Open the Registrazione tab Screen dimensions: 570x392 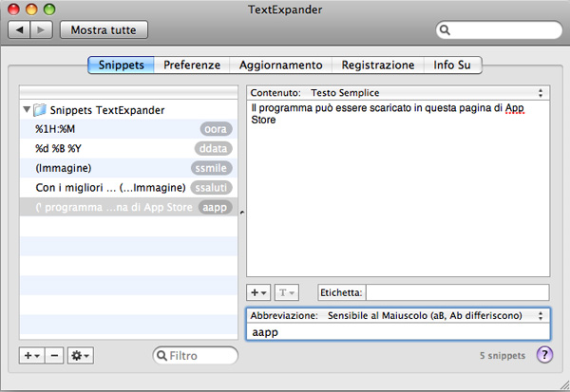[x=378, y=65]
